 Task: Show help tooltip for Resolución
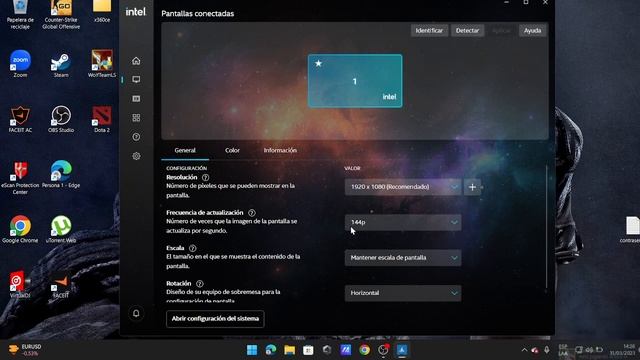(x=206, y=178)
